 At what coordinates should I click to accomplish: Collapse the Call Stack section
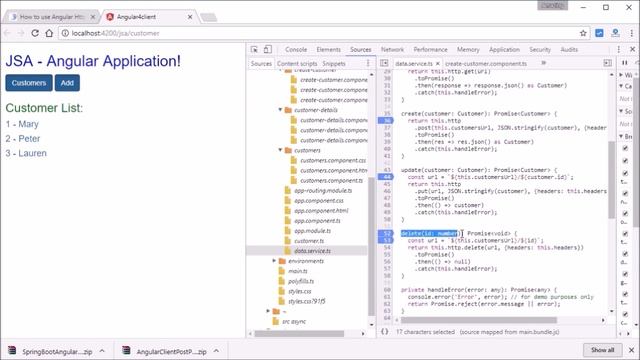pos(621,86)
